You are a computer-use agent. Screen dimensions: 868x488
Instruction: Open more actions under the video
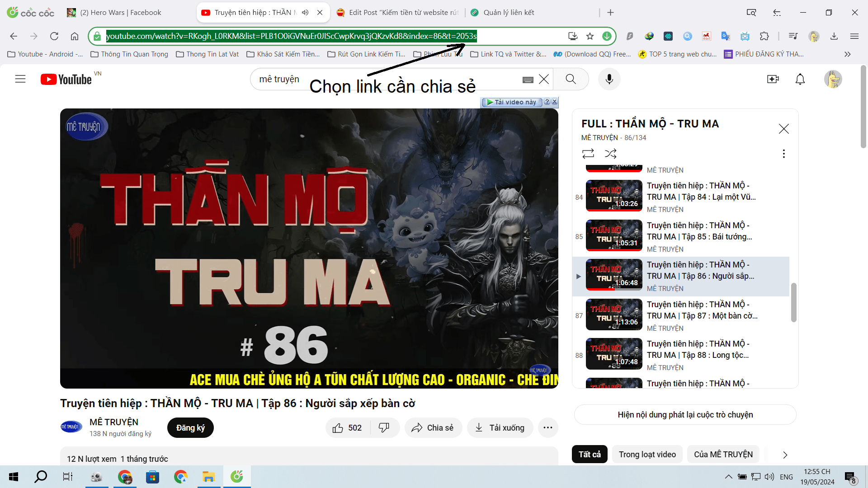tap(547, 428)
